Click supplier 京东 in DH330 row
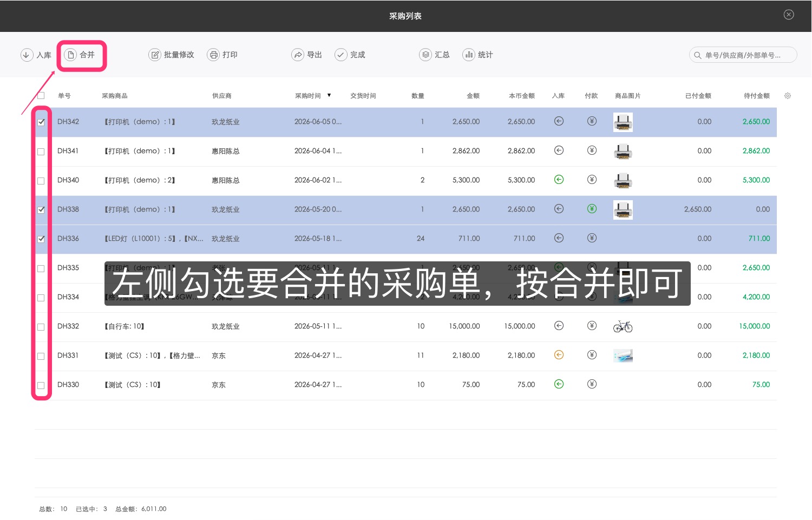This screenshot has height=520, width=812. click(219, 385)
